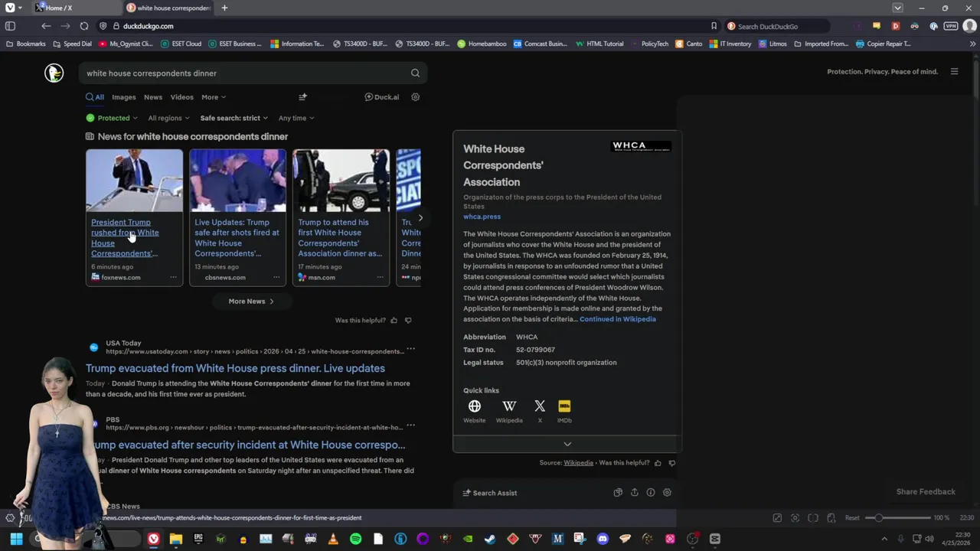Switch to the Images tab
980x551 pixels.
[124, 97]
